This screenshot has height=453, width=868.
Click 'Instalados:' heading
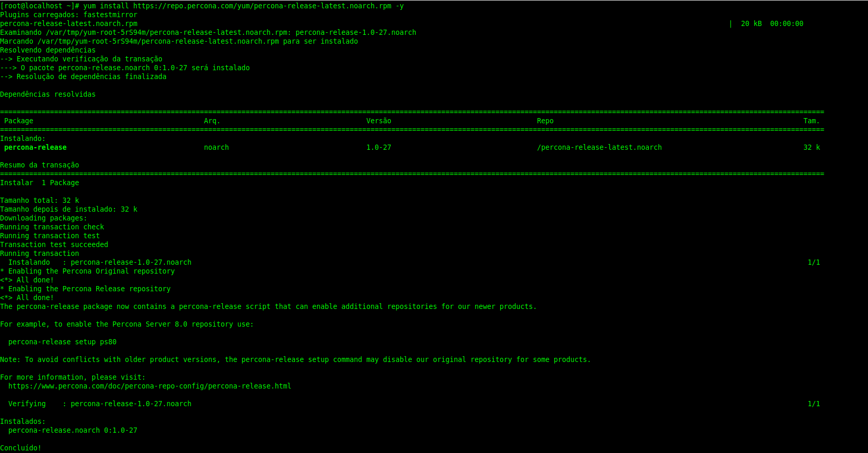[x=23, y=421]
